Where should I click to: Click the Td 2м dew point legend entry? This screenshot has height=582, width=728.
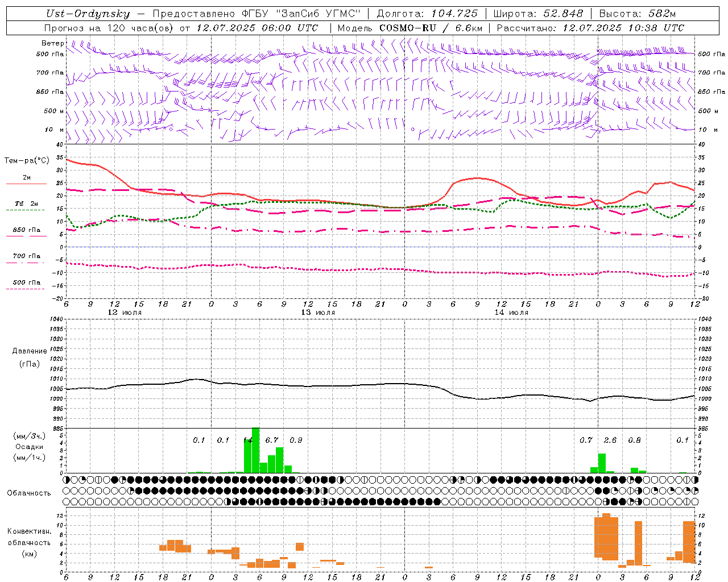27,203
